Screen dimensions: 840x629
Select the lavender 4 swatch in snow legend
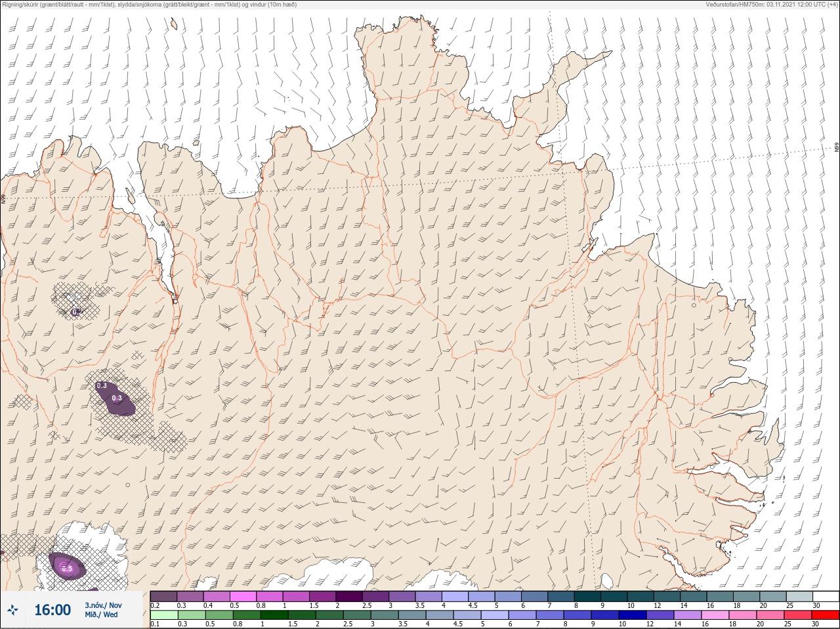coord(455,596)
